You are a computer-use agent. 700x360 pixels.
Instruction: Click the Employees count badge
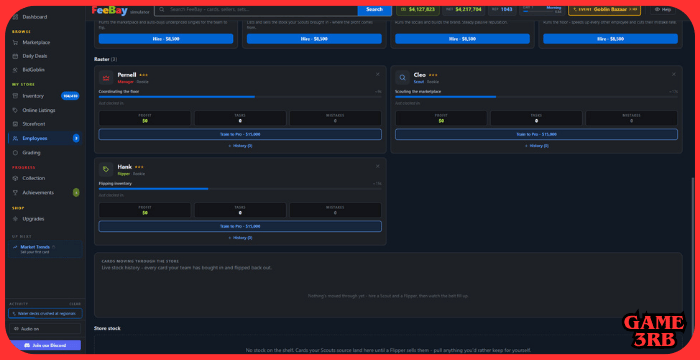tap(76, 138)
